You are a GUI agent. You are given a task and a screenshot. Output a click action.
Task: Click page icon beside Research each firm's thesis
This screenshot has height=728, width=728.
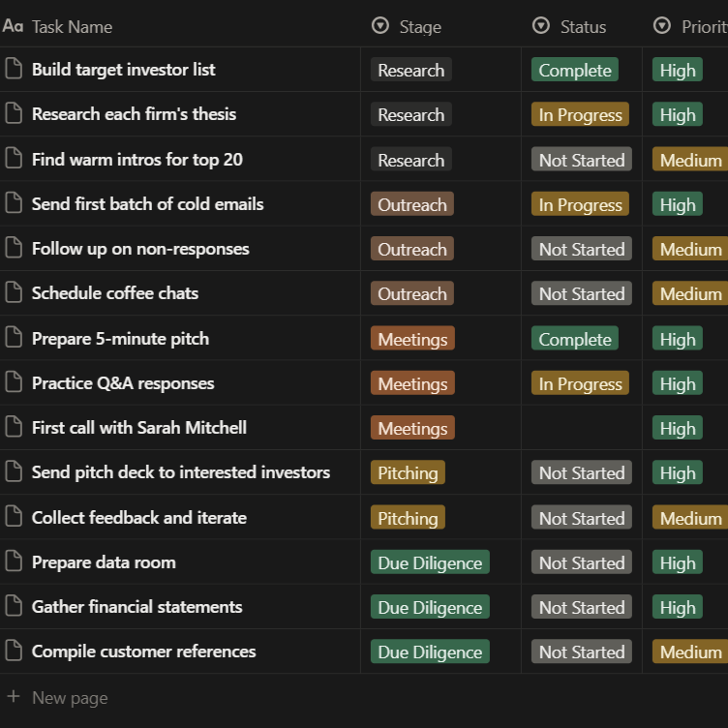point(14,114)
